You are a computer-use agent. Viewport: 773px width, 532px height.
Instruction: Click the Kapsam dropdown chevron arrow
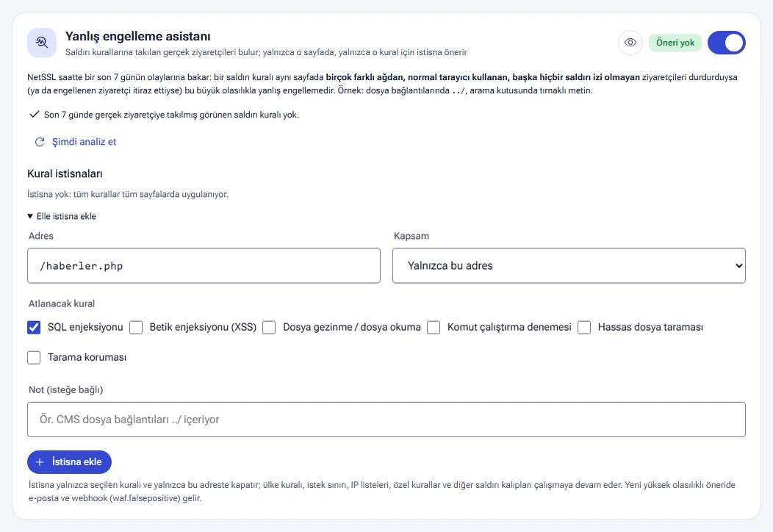pyautogui.click(x=738, y=266)
